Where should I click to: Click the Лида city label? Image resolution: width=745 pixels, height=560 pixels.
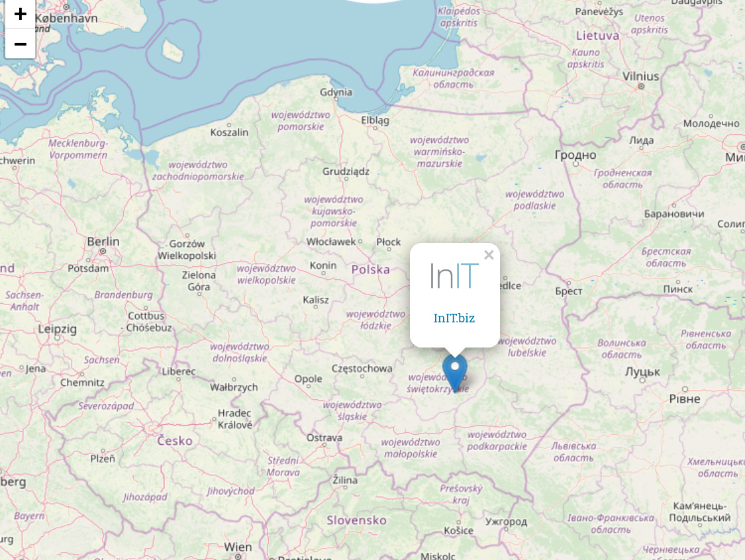pos(642,140)
